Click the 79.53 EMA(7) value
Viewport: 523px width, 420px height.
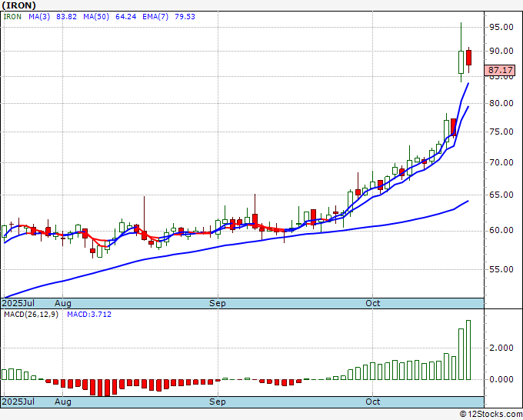coord(185,17)
